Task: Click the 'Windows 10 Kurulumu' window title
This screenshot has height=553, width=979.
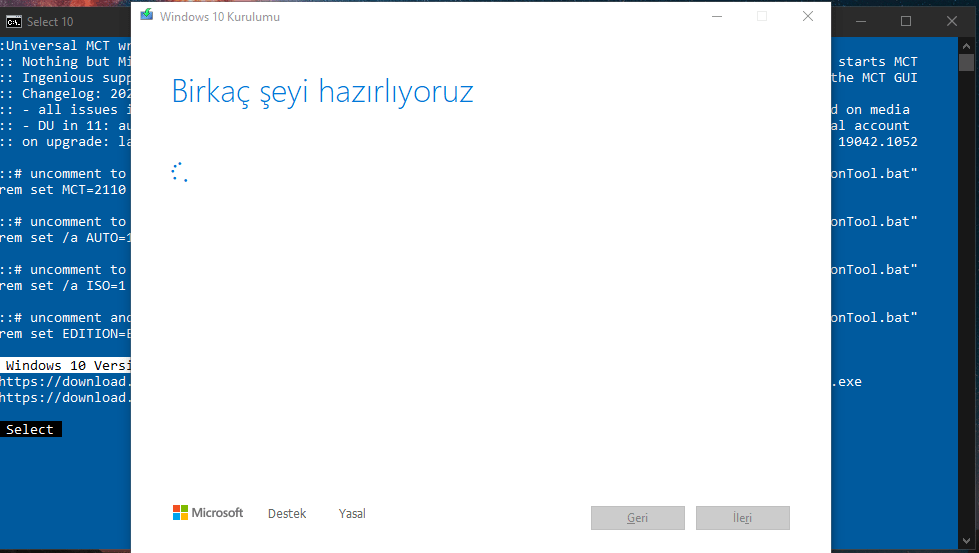Action: click(220, 17)
